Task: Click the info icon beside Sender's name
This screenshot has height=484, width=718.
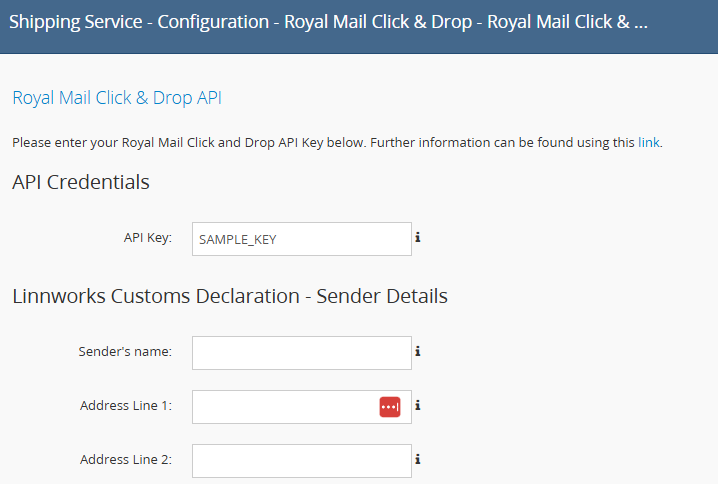Action: [x=417, y=352]
